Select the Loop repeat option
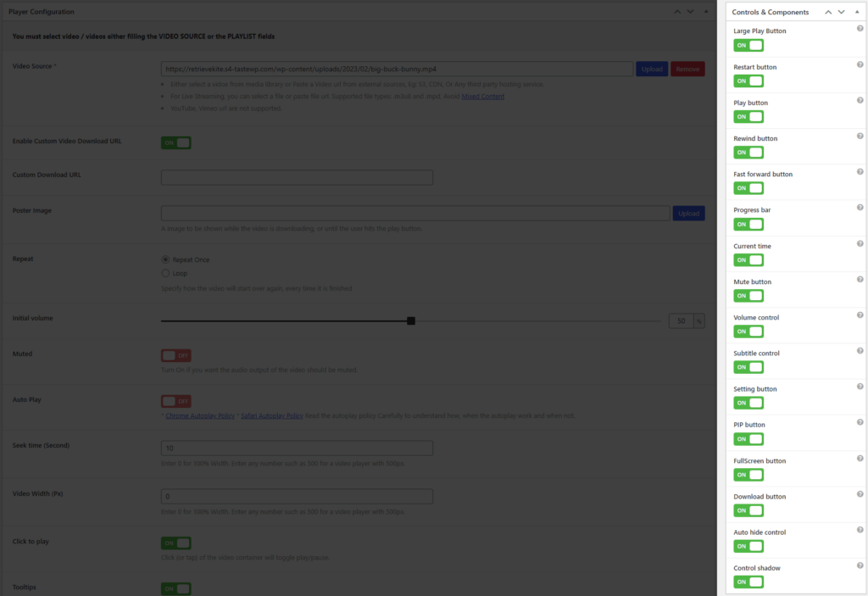 coord(166,272)
